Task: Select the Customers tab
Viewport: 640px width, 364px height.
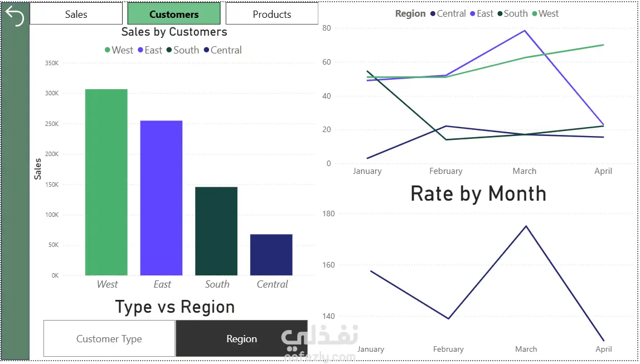Action: [174, 14]
